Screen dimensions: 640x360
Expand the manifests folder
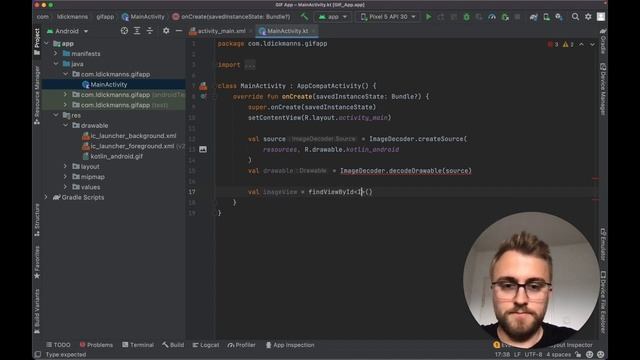coord(56,53)
